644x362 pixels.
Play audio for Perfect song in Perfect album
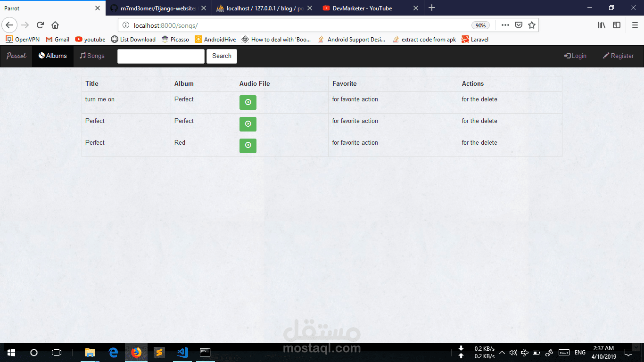click(x=248, y=124)
